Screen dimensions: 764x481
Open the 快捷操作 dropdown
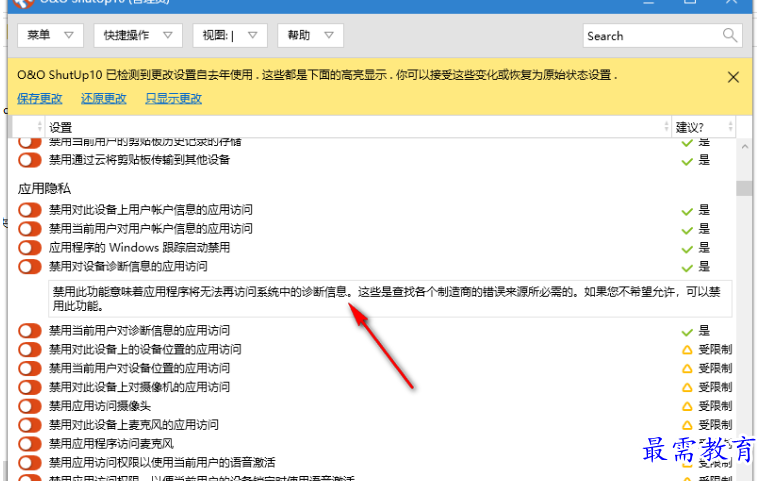coord(138,35)
